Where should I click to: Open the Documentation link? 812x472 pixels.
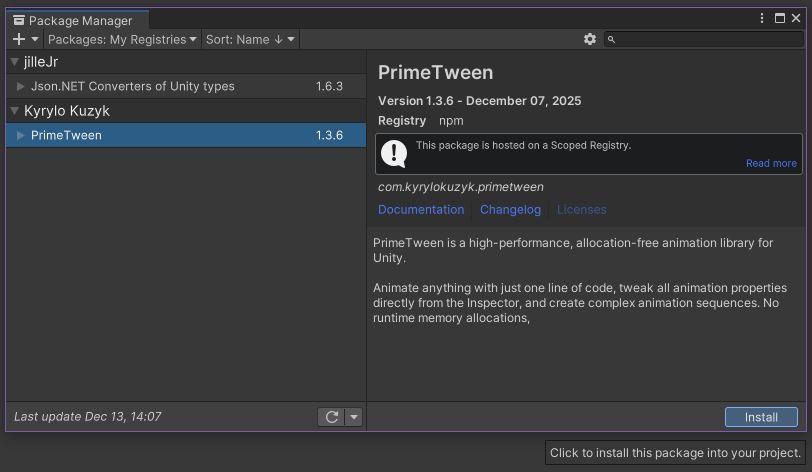(x=421, y=210)
